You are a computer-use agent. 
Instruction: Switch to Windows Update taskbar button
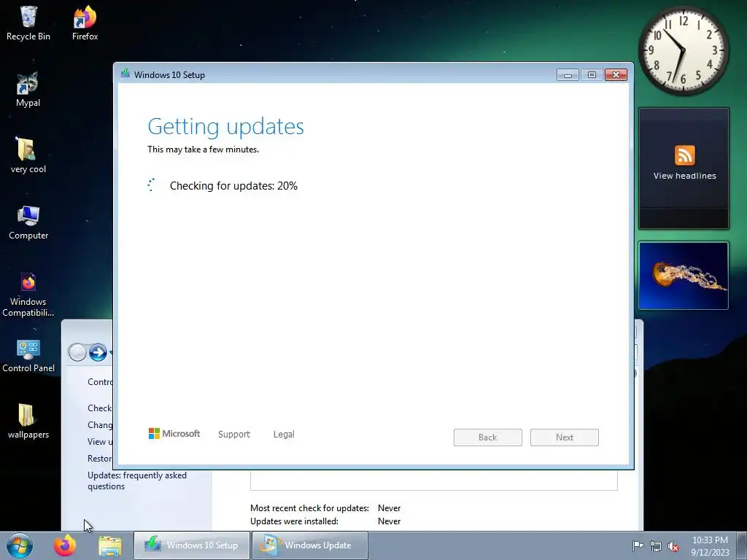(309, 545)
